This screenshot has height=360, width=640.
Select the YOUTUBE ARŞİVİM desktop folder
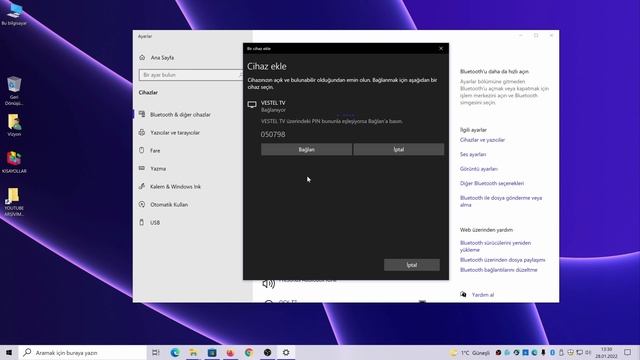[14, 202]
